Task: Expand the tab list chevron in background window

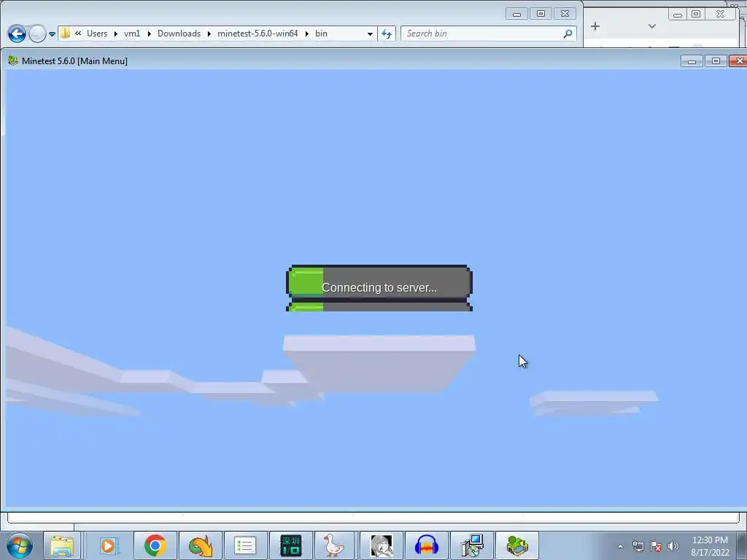Action: [652, 26]
